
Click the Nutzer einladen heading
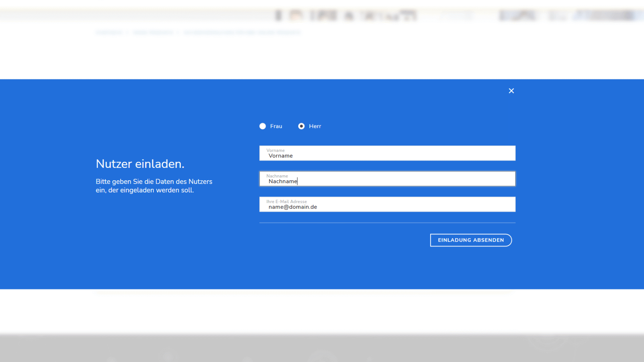(x=140, y=164)
